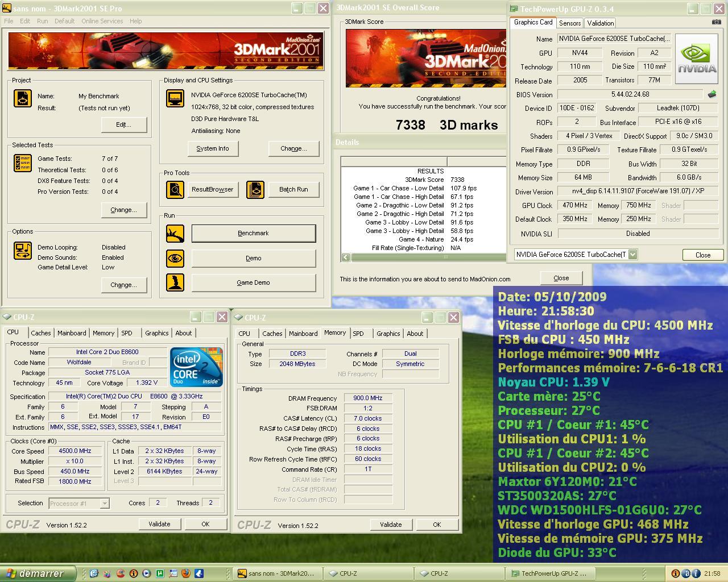This screenshot has height=582, width=728.
Task: Open the Edit menu in 3DMark2001
Action: [25, 21]
